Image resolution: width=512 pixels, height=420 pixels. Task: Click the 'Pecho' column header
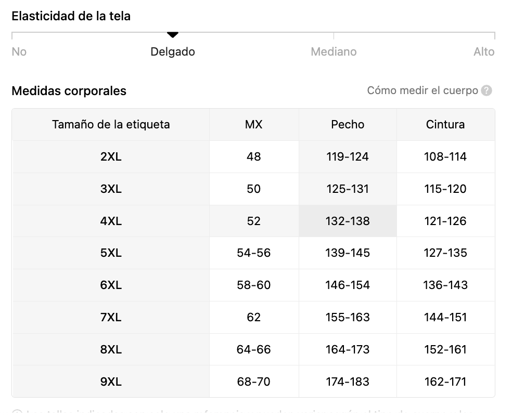point(348,125)
